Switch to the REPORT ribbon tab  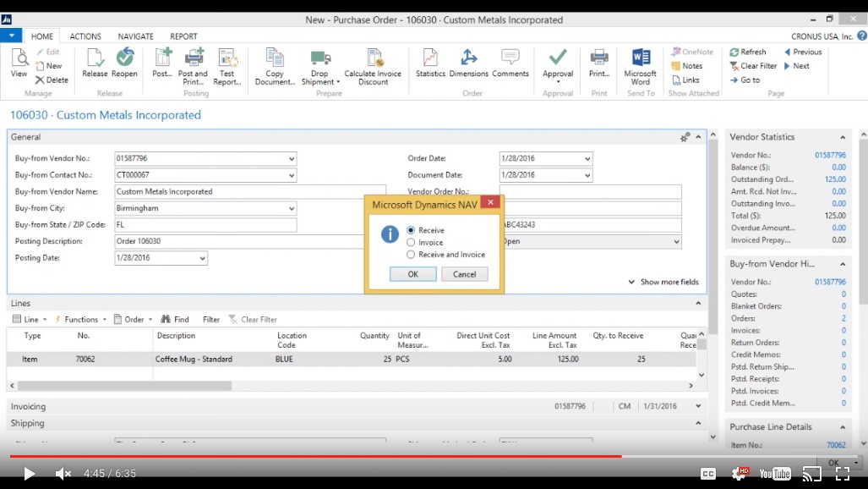pyautogui.click(x=183, y=36)
